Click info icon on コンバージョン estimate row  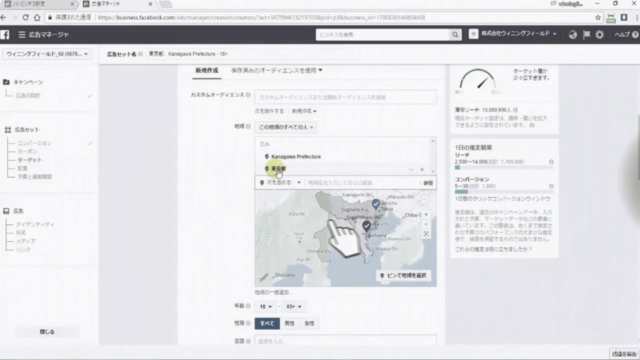point(551,186)
